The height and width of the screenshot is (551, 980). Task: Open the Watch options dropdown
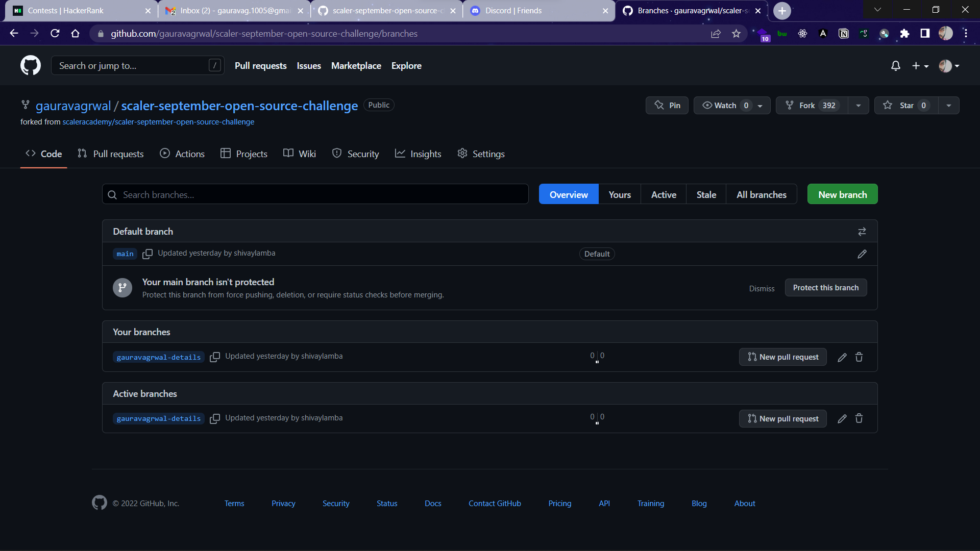pyautogui.click(x=759, y=105)
